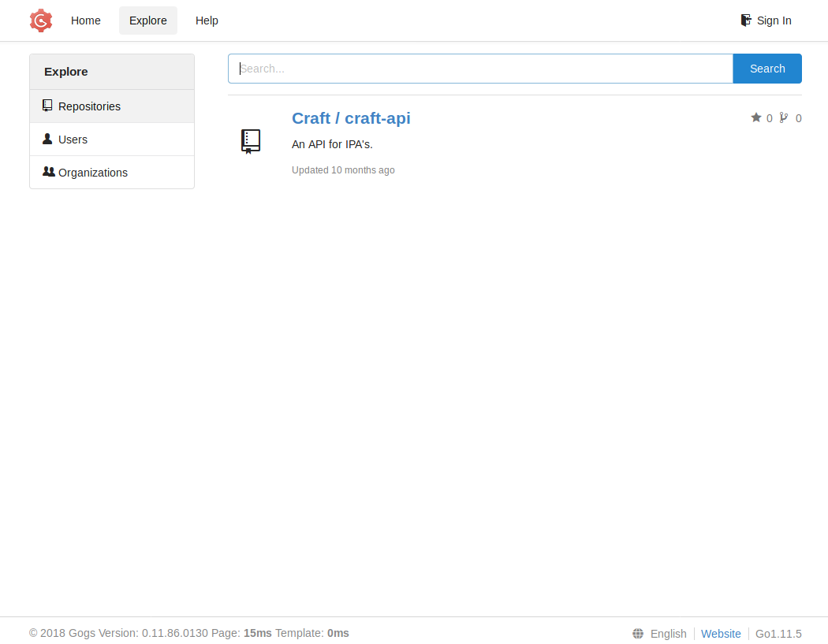Open the English language selector

[x=668, y=634]
